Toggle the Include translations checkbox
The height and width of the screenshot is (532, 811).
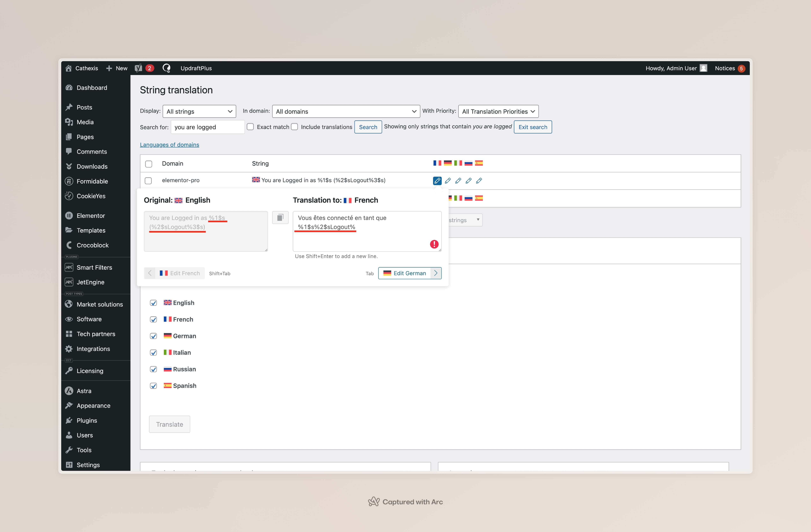click(x=295, y=127)
